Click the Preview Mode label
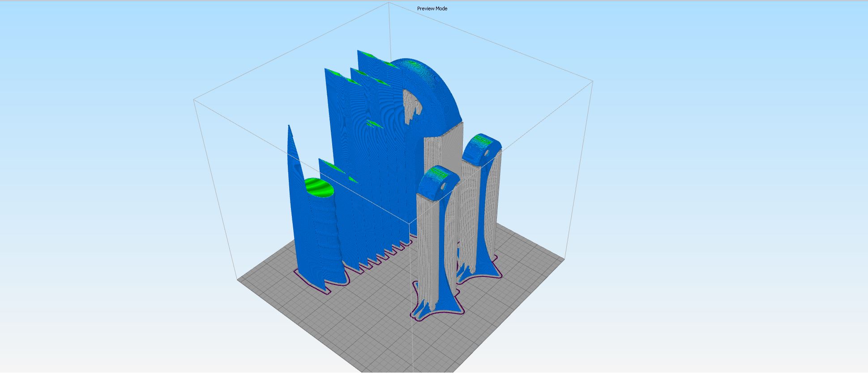This screenshot has width=868, height=373. pyautogui.click(x=432, y=8)
